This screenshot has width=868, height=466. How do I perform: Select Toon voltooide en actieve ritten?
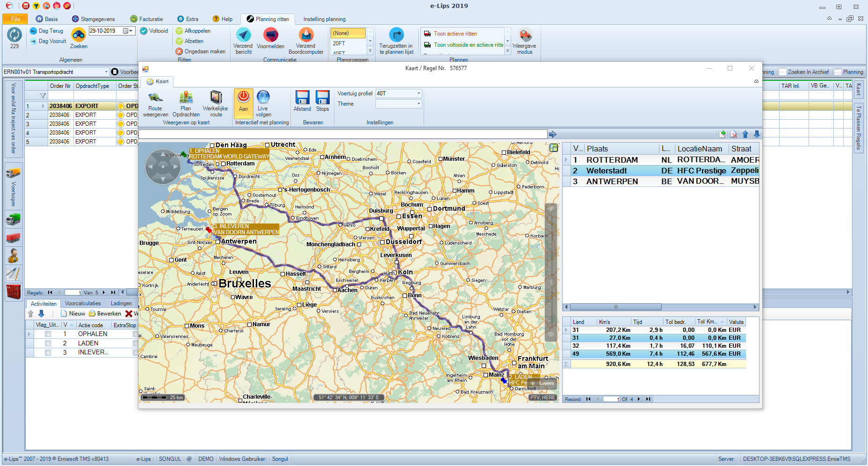(x=463, y=45)
